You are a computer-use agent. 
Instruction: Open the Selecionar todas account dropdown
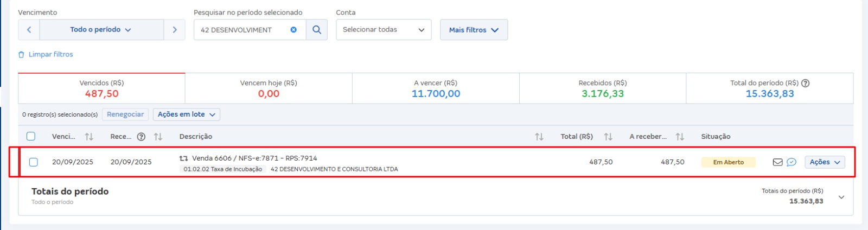(383, 30)
